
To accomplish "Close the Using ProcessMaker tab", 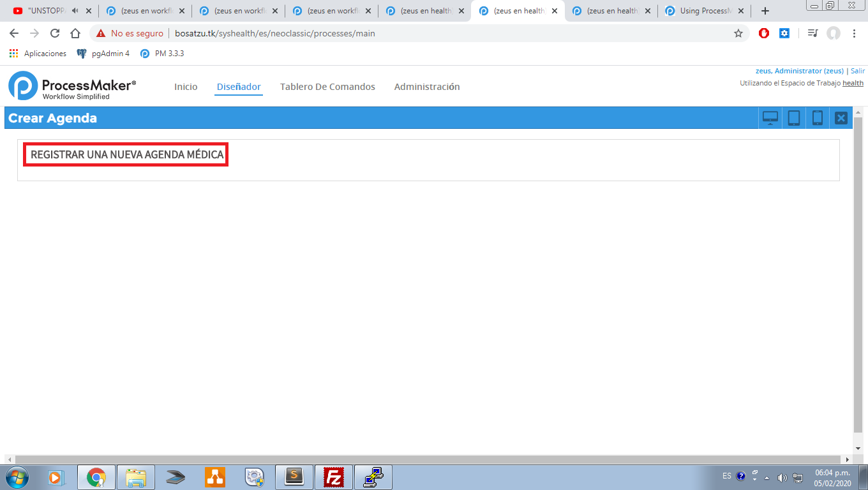I will pyautogui.click(x=740, y=11).
